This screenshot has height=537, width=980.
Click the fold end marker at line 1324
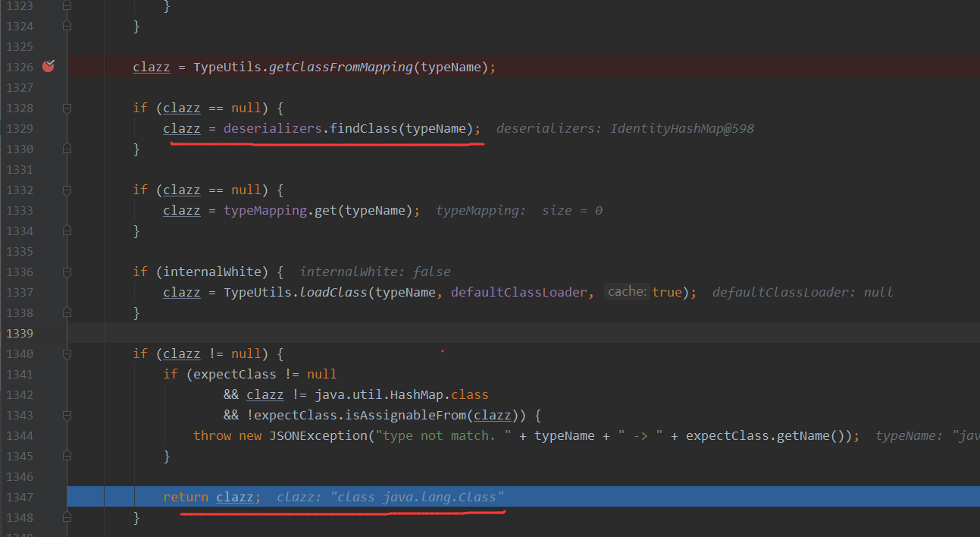(x=67, y=27)
